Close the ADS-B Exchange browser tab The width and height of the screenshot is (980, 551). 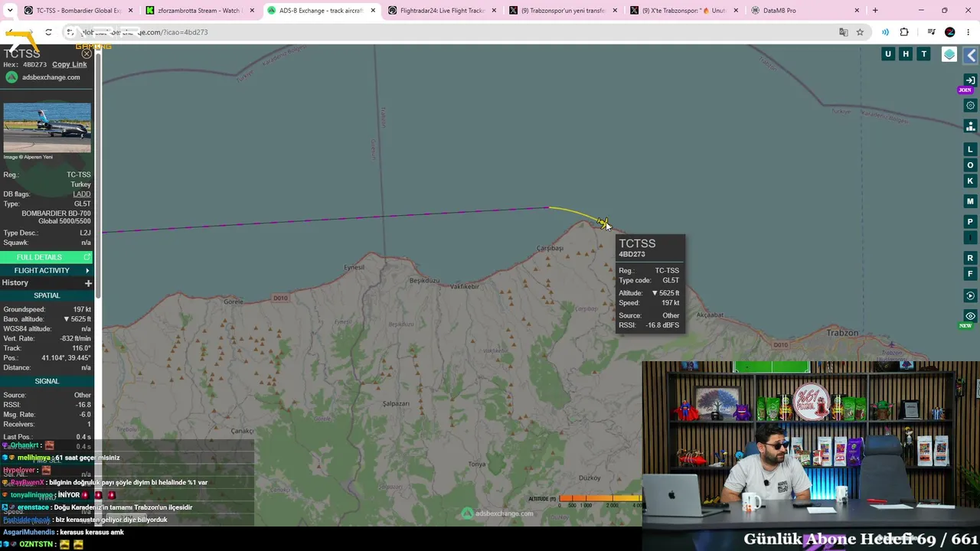tap(373, 11)
